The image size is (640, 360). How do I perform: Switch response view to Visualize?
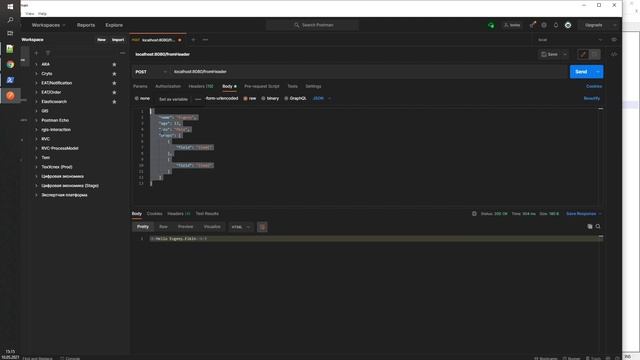[212, 227]
